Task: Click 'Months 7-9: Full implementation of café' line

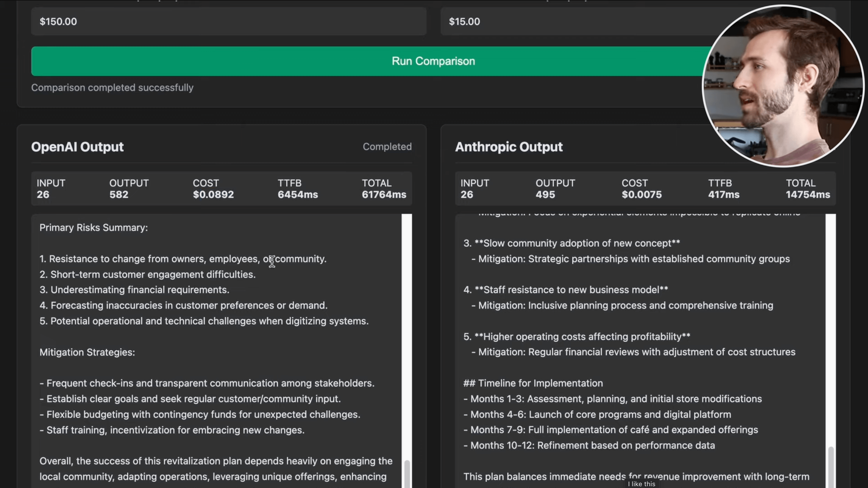Action: pos(611,430)
